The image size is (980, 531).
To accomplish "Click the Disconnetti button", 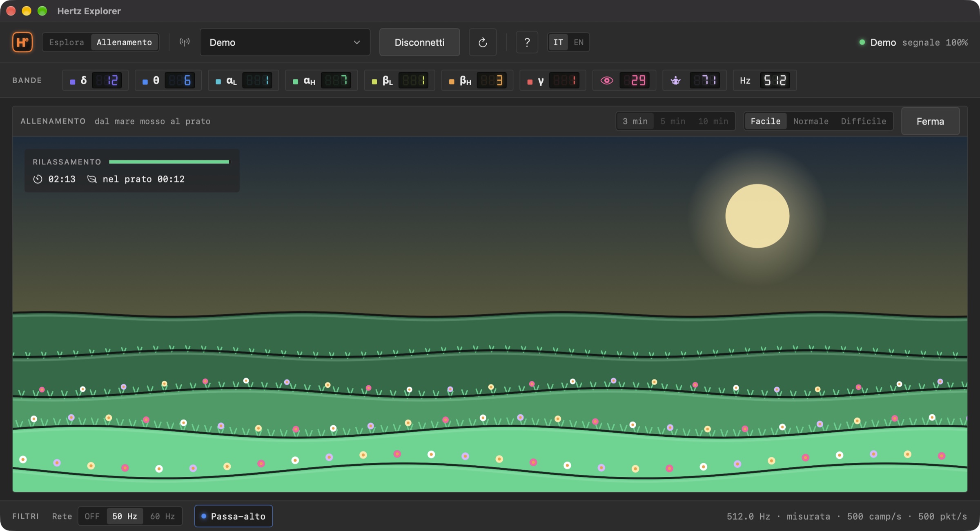I will click(419, 42).
